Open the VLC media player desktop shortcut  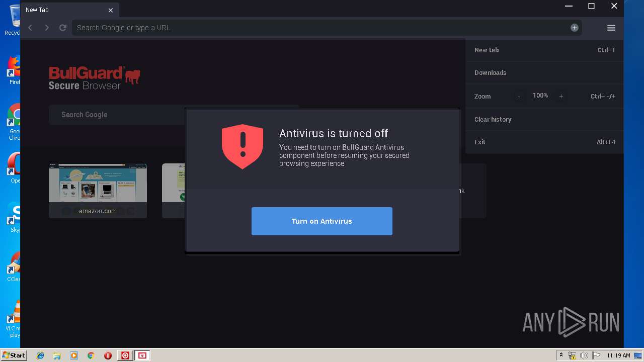(14, 319)
